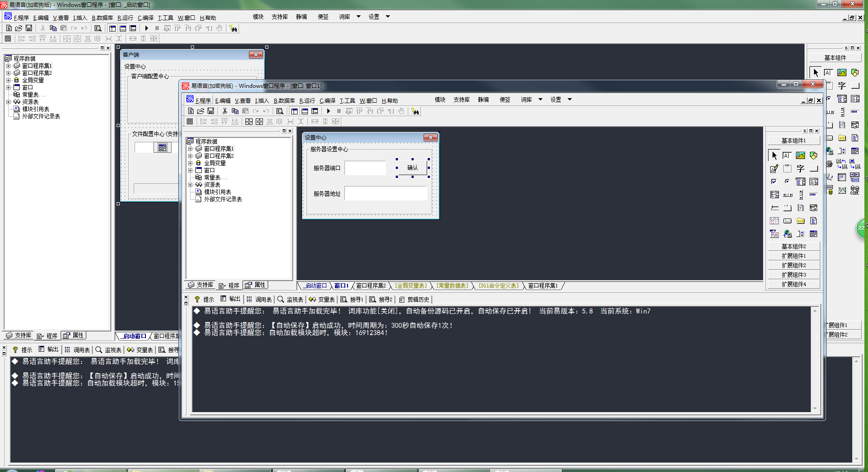Screen dimensions: 868x472
Task: Expand 窗口程序集1 in the back window tree
Action: (9, 66)
